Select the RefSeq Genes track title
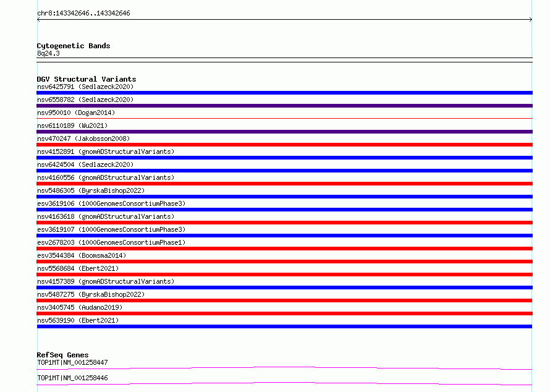 (x=62, y=355)
